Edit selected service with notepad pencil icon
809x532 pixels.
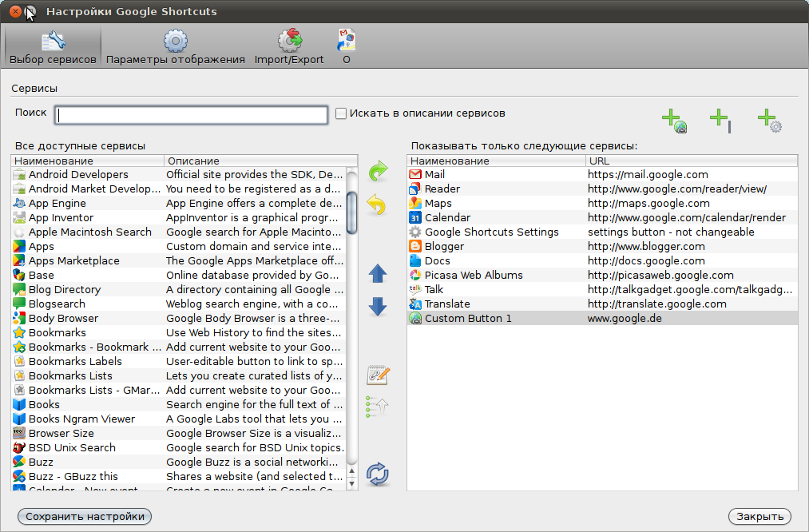pos(378,375)
